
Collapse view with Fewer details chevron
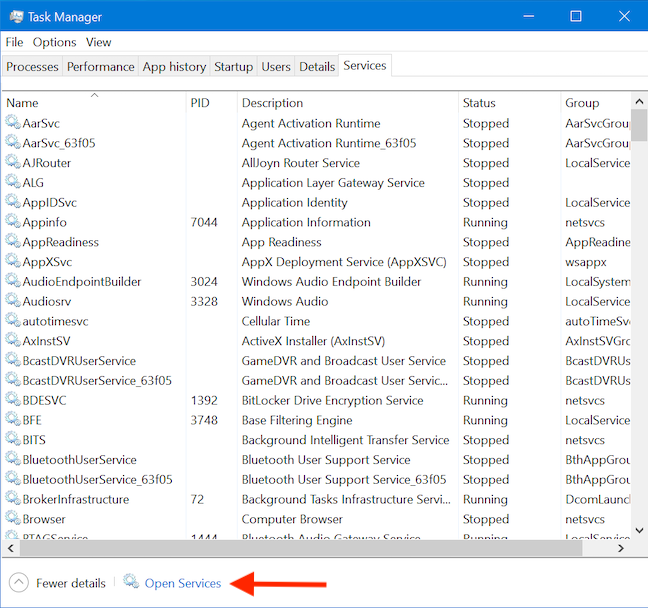click(19, 583)
